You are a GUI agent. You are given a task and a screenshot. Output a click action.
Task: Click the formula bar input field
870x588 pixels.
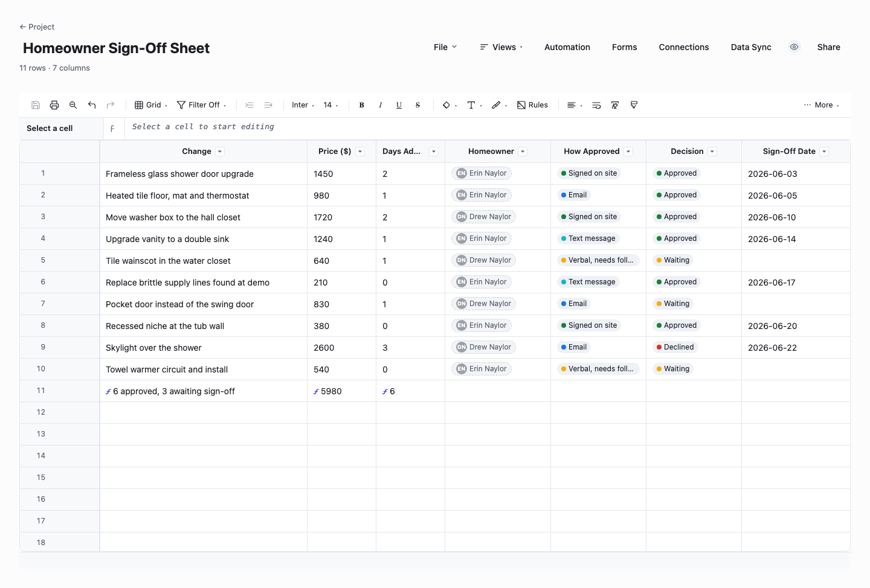488,127
